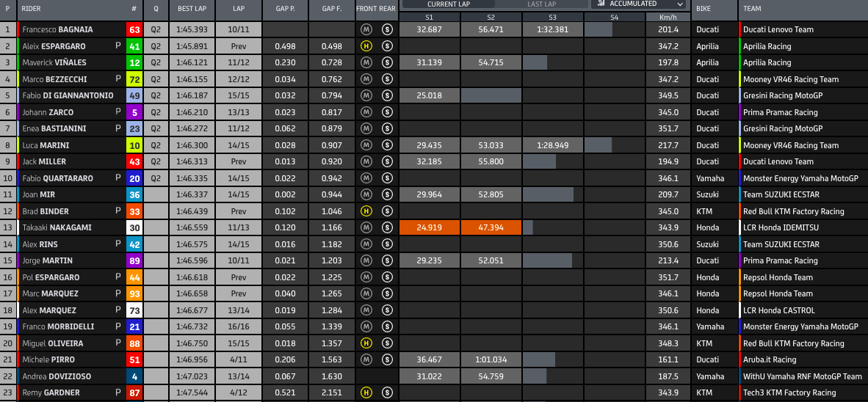Click LCR Honda IDEMITSU team name

coord(781,227)
